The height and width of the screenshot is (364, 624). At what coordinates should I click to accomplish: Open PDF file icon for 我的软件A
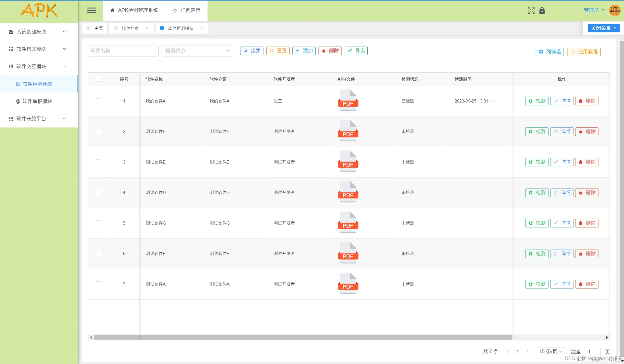[x=348, y=101]
